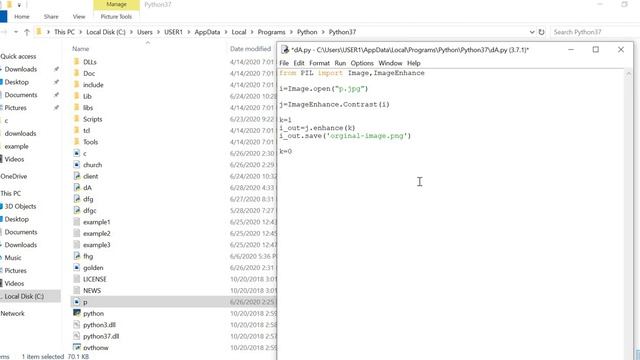Select the python37.dll file icon
640x360 pixels.
[76, 336]
